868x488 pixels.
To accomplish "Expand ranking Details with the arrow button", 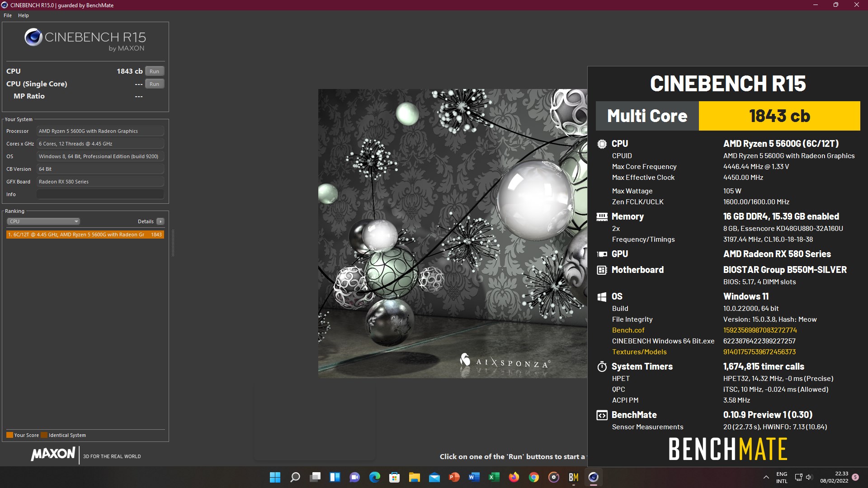I will (160, 221).
